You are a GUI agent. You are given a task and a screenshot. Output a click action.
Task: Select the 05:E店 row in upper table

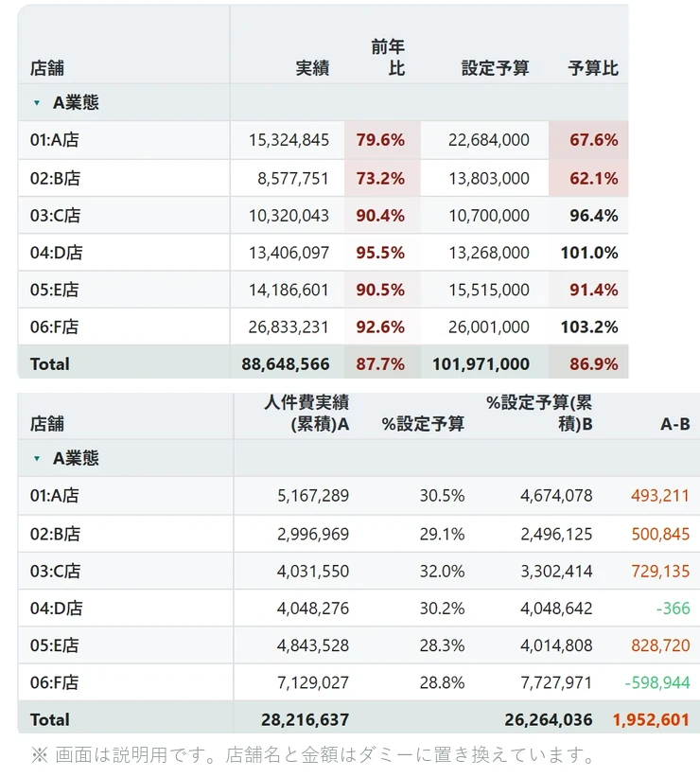323,290
